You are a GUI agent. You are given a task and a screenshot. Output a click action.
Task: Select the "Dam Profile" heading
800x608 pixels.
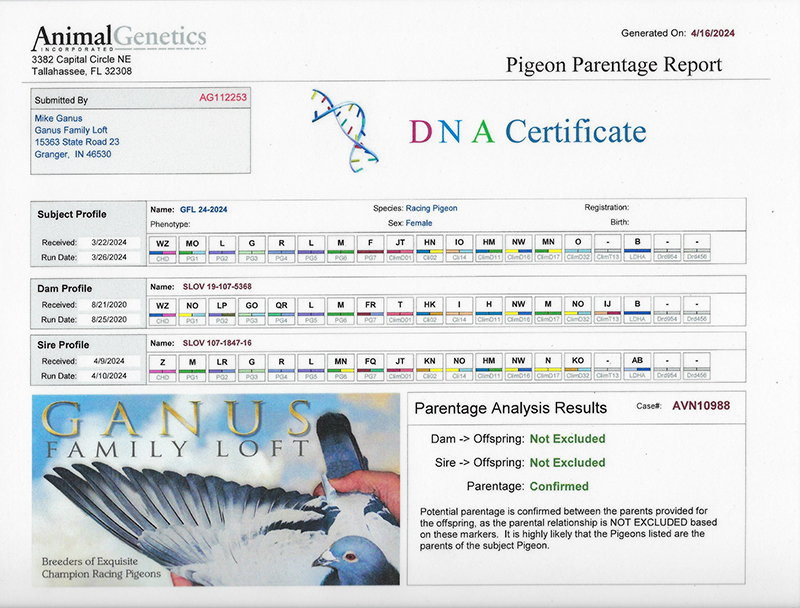[64, 289]
